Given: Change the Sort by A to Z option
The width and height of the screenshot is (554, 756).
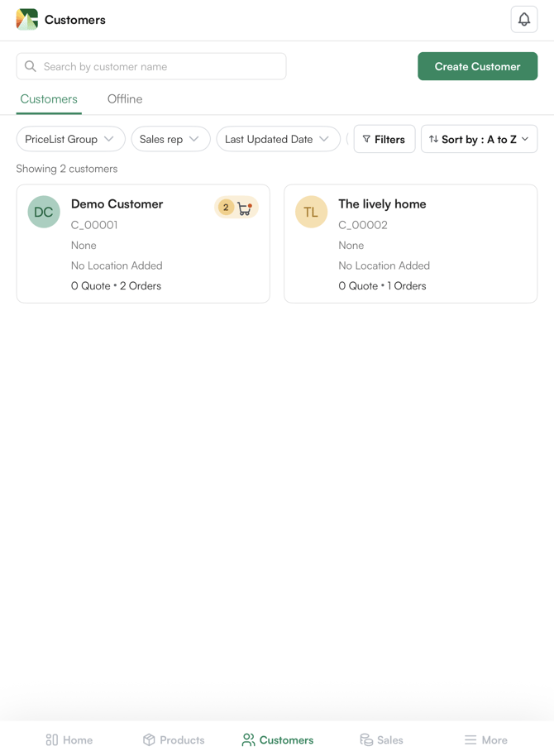Looking at the screenshot, I should pos(479,139).
